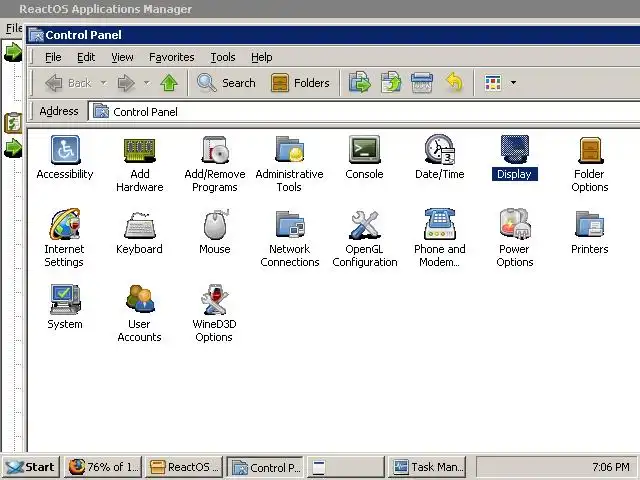Click the Copy To toolbar icon

(391, 82)
